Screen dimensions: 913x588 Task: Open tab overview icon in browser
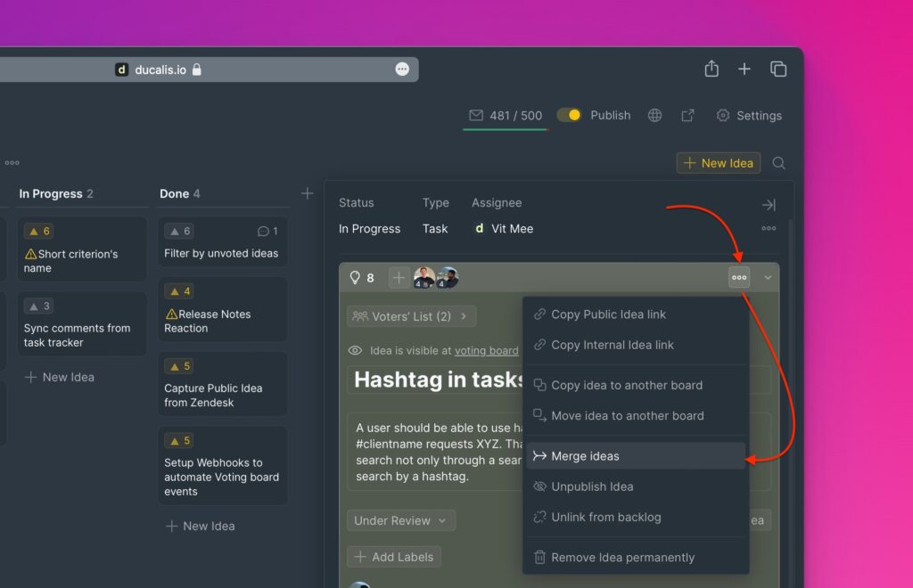click(x=778, y=69)
